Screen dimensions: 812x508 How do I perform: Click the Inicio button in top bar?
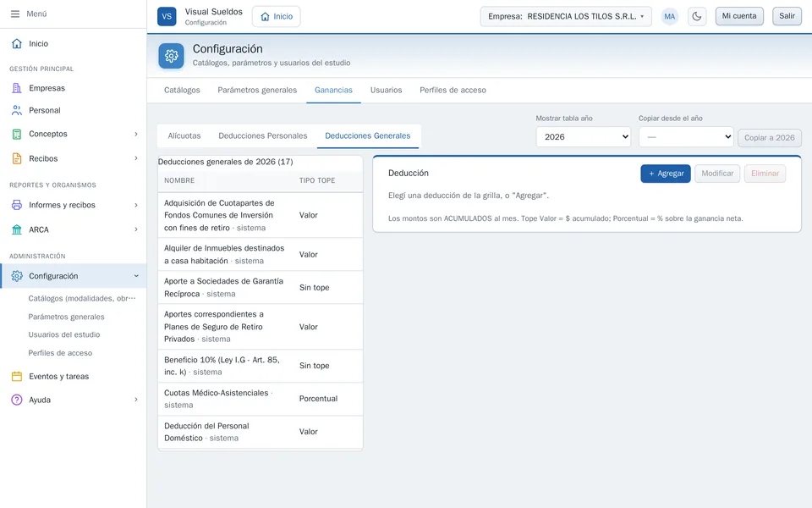click(x=276, y=17)
